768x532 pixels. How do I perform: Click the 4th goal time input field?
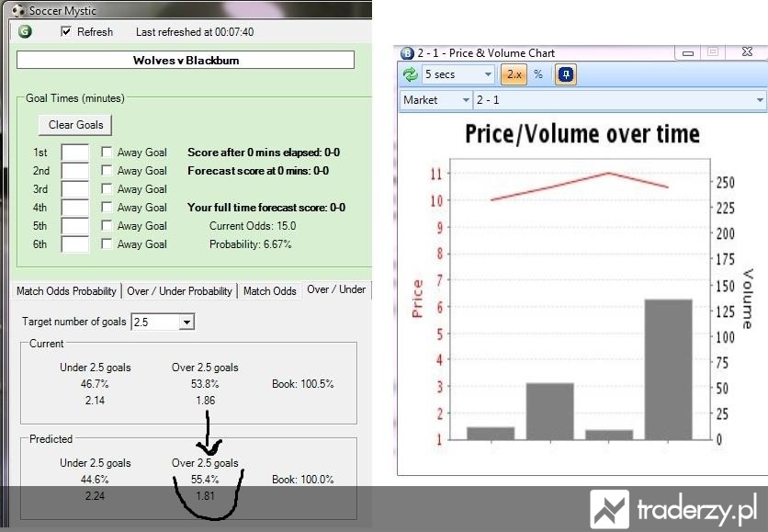tap(75, 208)
